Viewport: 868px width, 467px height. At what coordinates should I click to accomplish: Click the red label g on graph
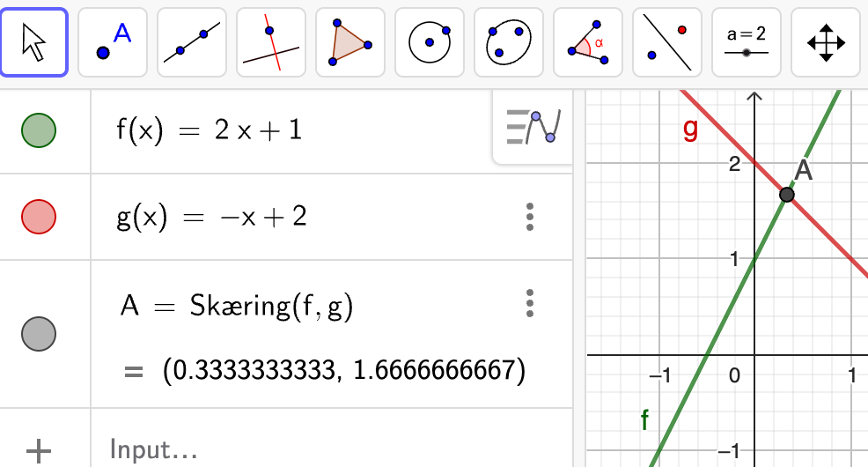(690, 129)
